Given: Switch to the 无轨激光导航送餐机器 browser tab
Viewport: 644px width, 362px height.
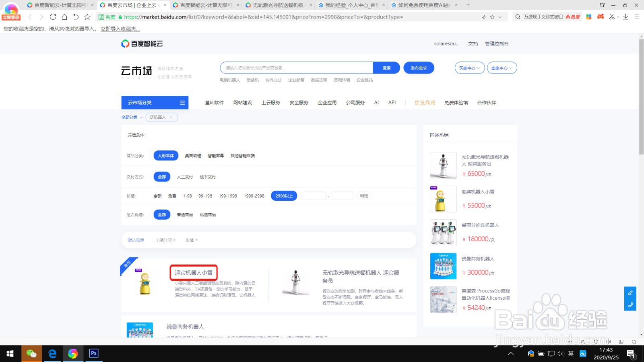Looking at the screenshot, I should [x=278, y=5].
